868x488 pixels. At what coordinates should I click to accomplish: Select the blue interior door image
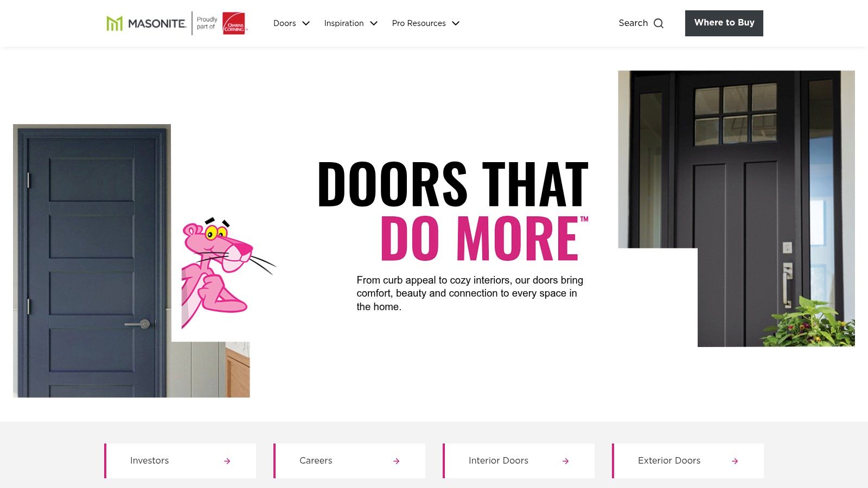point(92,261)
